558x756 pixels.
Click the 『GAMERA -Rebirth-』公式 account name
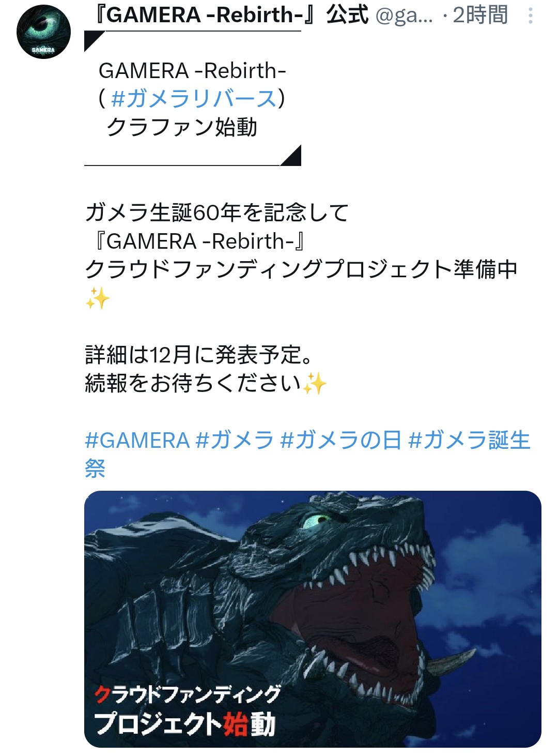coord(230,14)
